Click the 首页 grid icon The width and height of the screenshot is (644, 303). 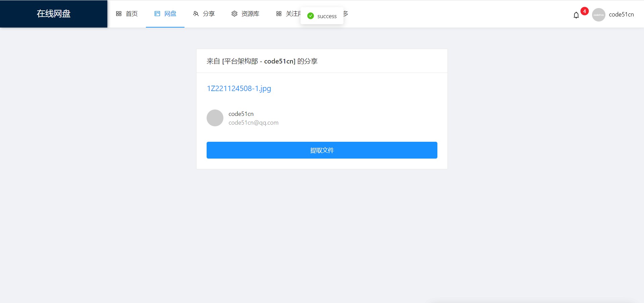(x=119, y=14)
